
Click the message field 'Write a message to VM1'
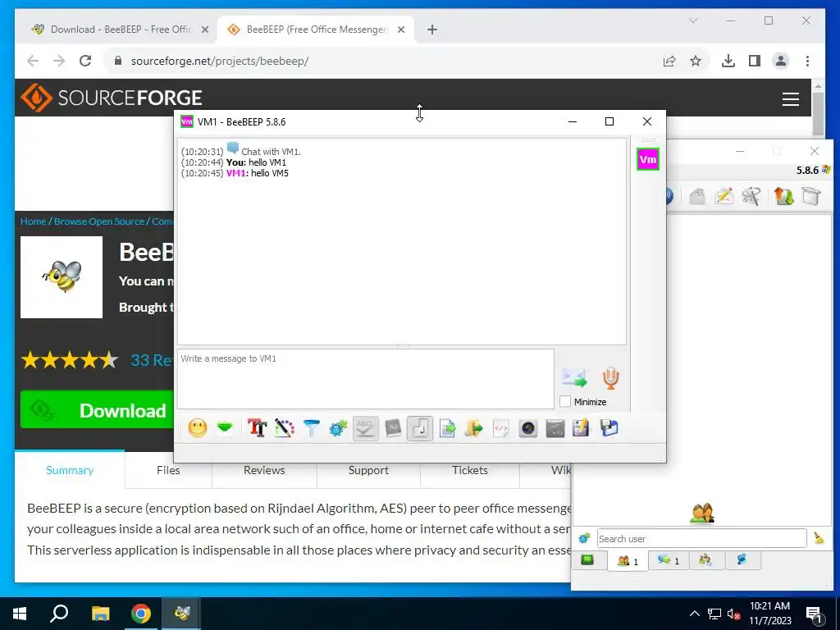[x=366, y=379]
